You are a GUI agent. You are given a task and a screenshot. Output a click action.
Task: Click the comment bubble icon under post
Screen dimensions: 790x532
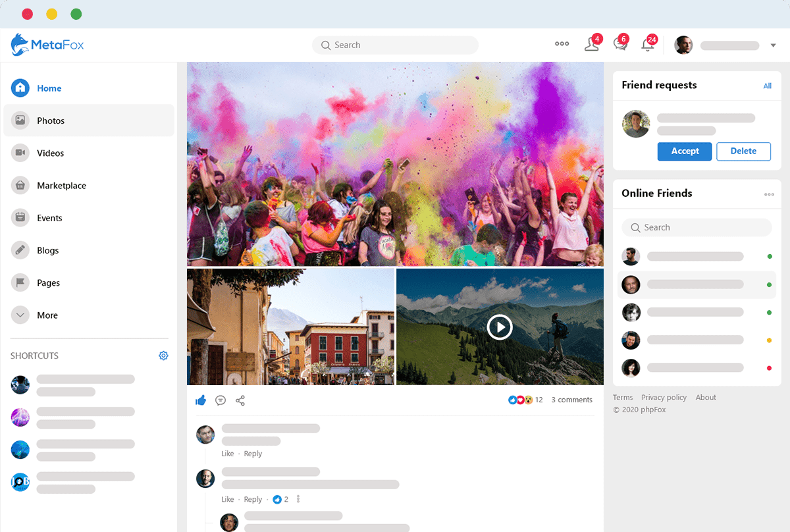tap(221, 400)
